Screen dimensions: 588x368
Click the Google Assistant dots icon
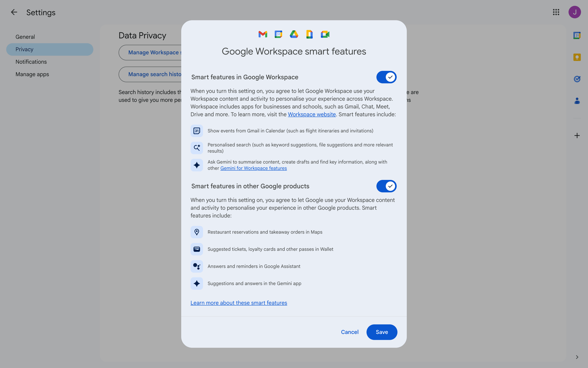[197, 266]
